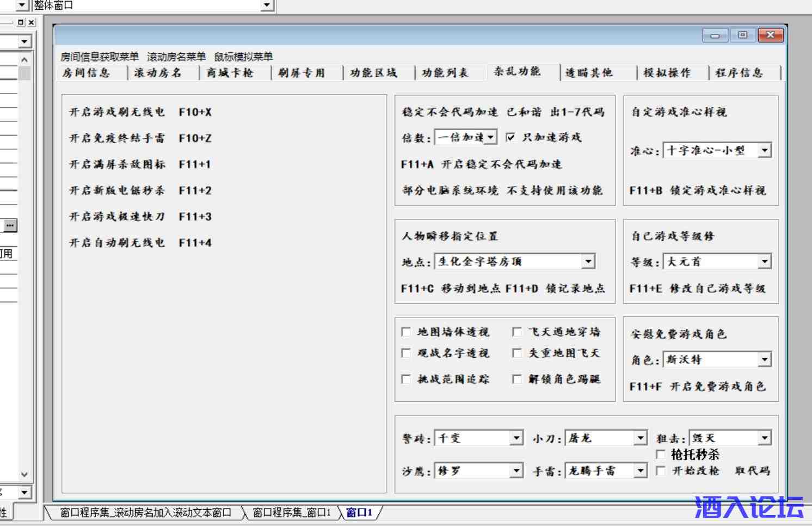Image resolution: width=812 pixels, height=526 pixels.
Task: Switch to the 房间信息 tab
Action: point(87,73)
